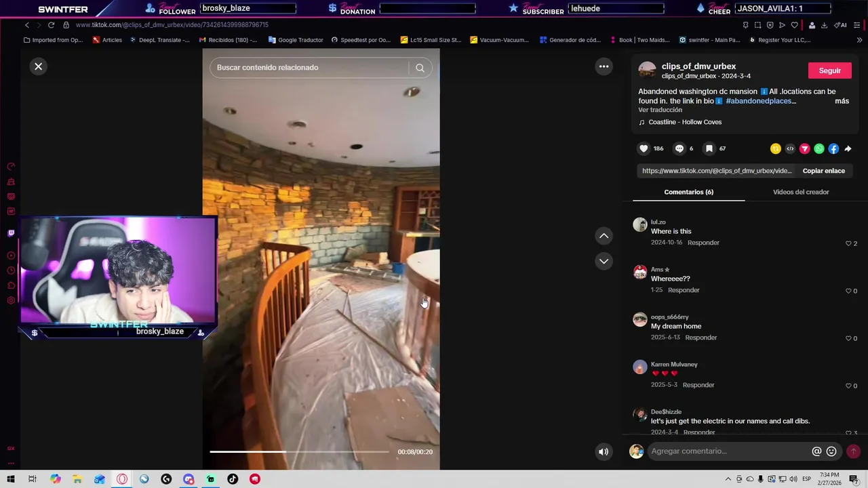Share the video via WhatsApp icon
This screenshot has height=488, width=868.
point(819,148)
